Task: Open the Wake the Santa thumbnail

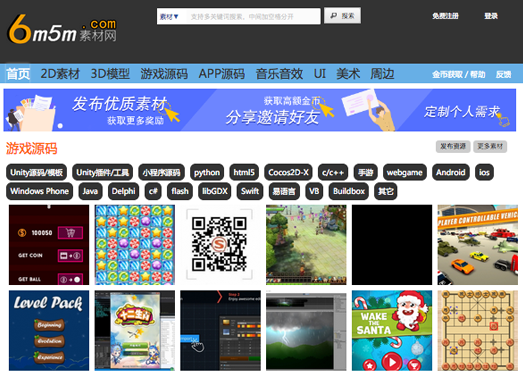Action: [x=392, y=331]
